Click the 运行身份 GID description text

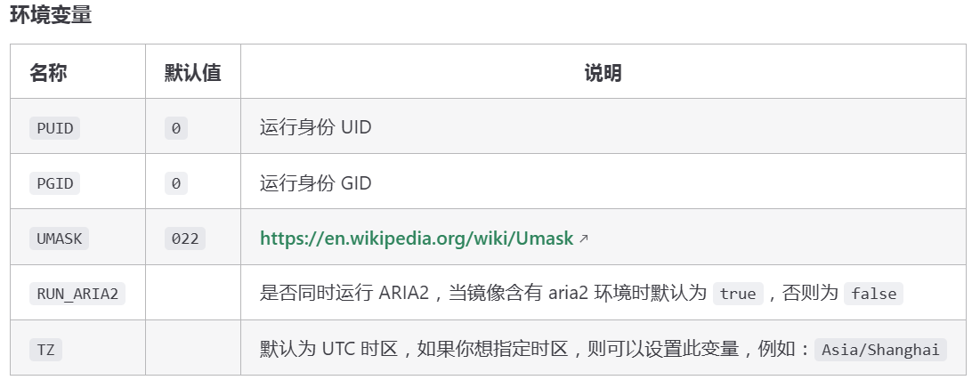[316, 183]
